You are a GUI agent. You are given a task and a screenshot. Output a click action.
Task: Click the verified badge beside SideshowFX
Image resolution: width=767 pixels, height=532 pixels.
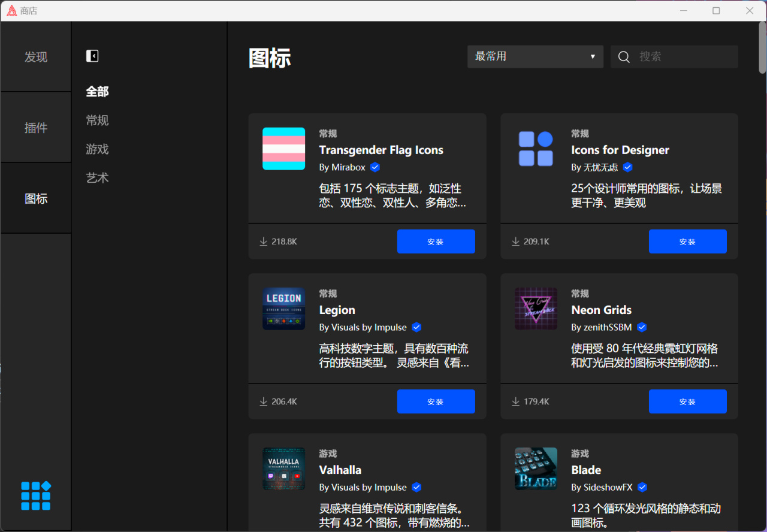[642, 487]
